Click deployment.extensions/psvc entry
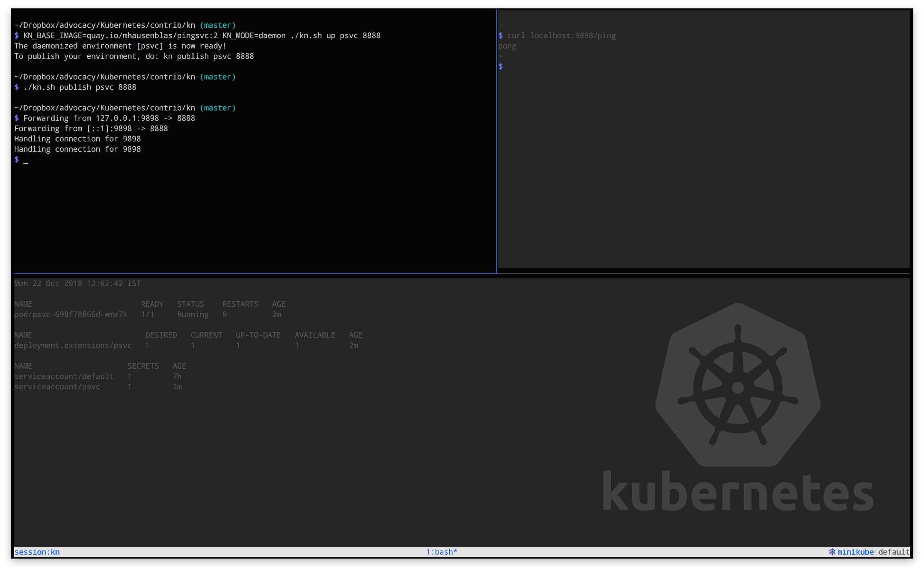 [x=73, y=345]
